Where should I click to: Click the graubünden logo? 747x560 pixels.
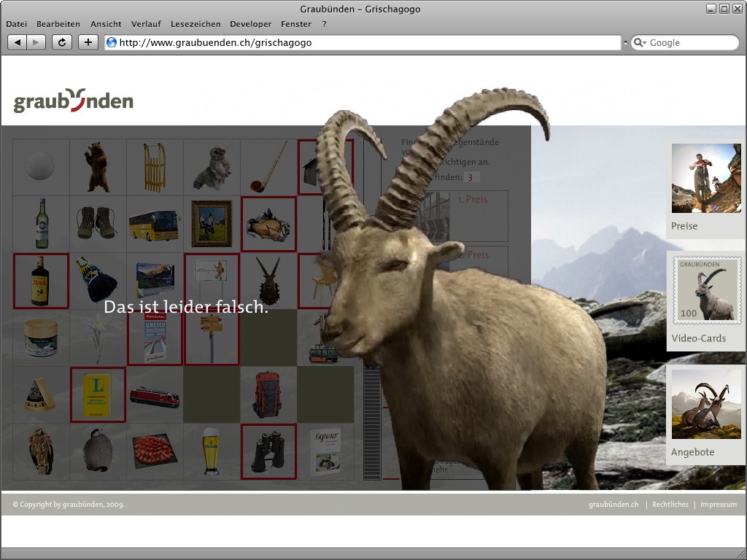point(74,101)
